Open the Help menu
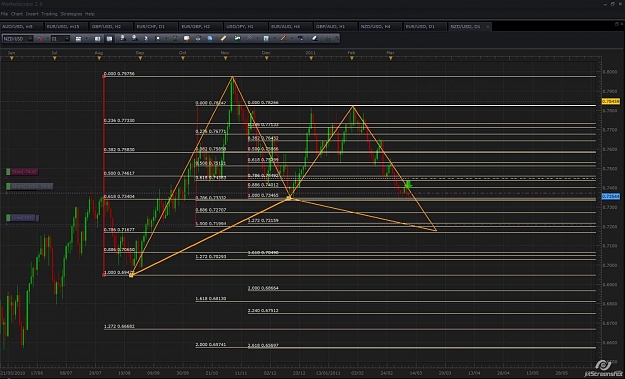Viewport: 625px width, 379px height. (x=90, y=14)
